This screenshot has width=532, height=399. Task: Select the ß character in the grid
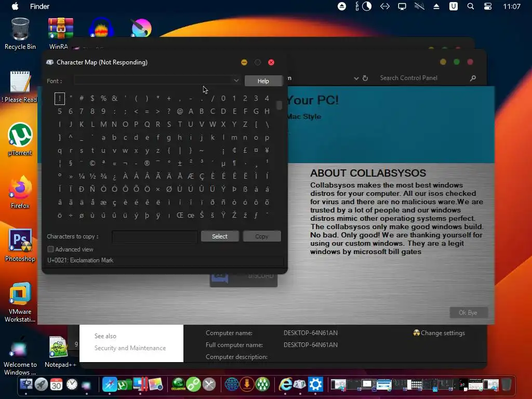coord(245,189)
